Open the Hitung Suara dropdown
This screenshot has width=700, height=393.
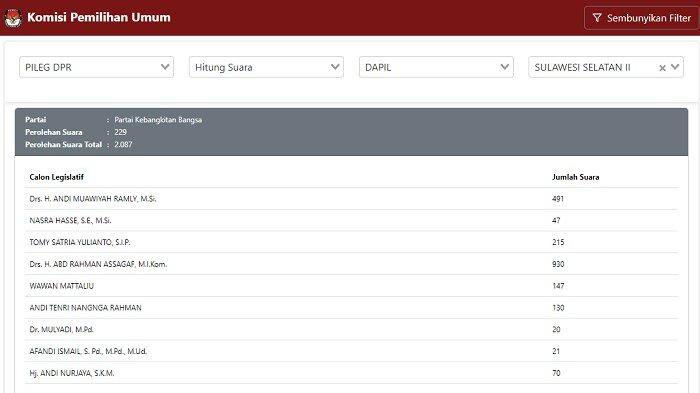(266, 67)
